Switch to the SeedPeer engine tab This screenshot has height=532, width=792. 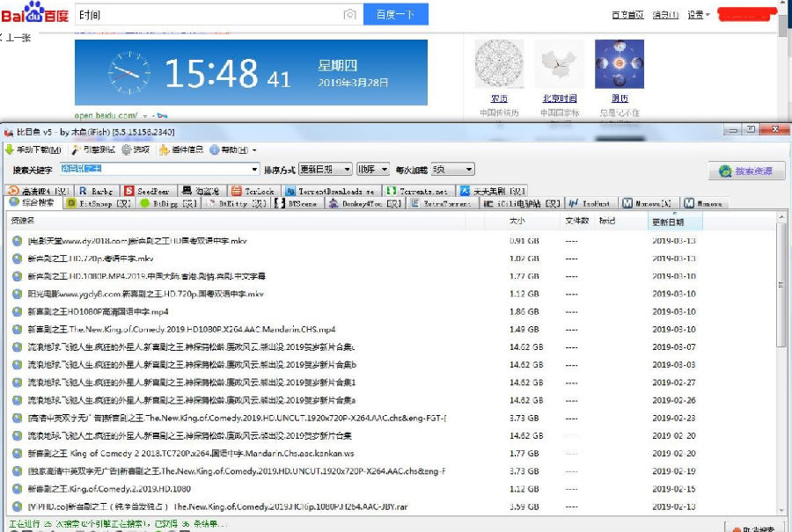click(148, 191)
